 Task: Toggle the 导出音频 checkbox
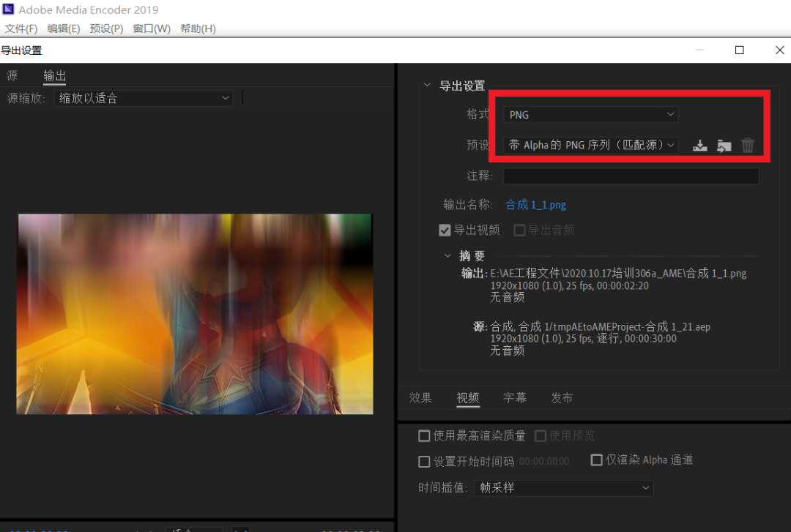pos(519,231)
